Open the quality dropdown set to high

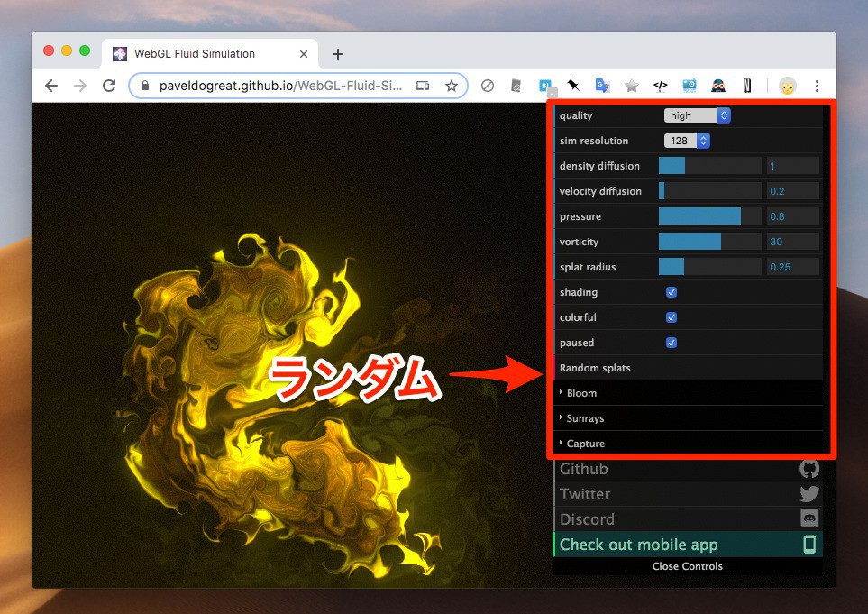(x=697, y=115)
